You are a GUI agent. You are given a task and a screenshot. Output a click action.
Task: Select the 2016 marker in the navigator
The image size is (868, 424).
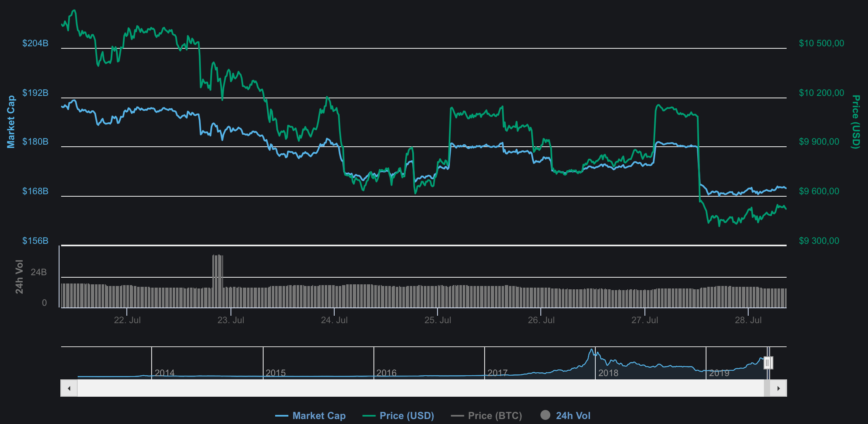pyautogui.click(x=386, y=373)
